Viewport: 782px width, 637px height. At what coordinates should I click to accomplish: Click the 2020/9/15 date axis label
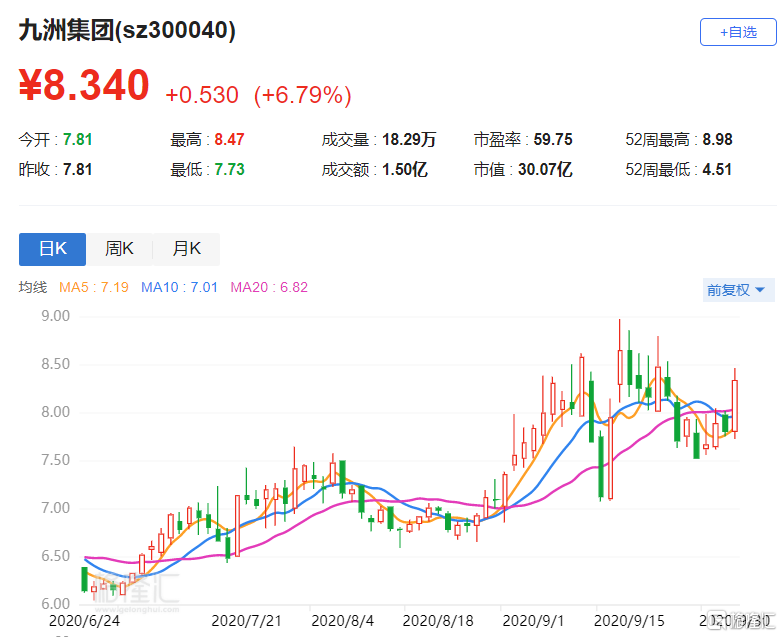629,621
